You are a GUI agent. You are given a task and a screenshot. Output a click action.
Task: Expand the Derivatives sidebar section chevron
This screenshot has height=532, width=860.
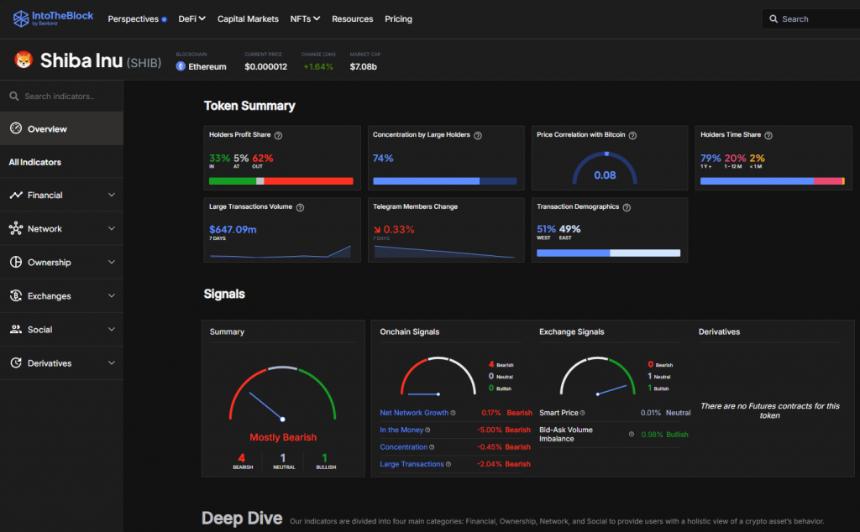click(111, 363)
